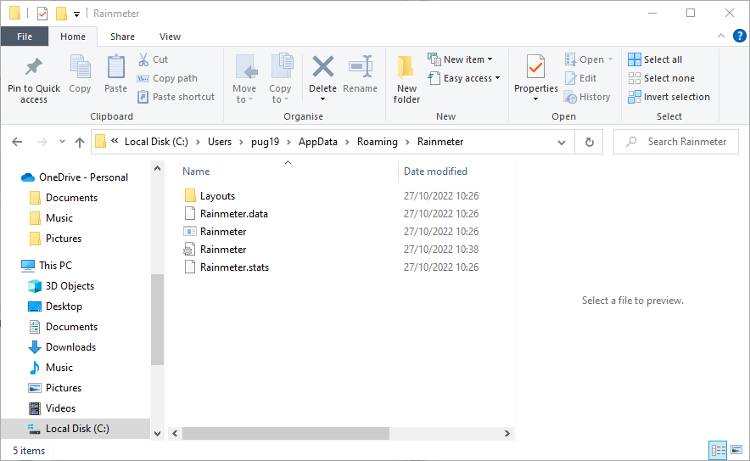750x461 pixels.
Task: Refresh the Rainmeter folder view
Action: point(589,142)
